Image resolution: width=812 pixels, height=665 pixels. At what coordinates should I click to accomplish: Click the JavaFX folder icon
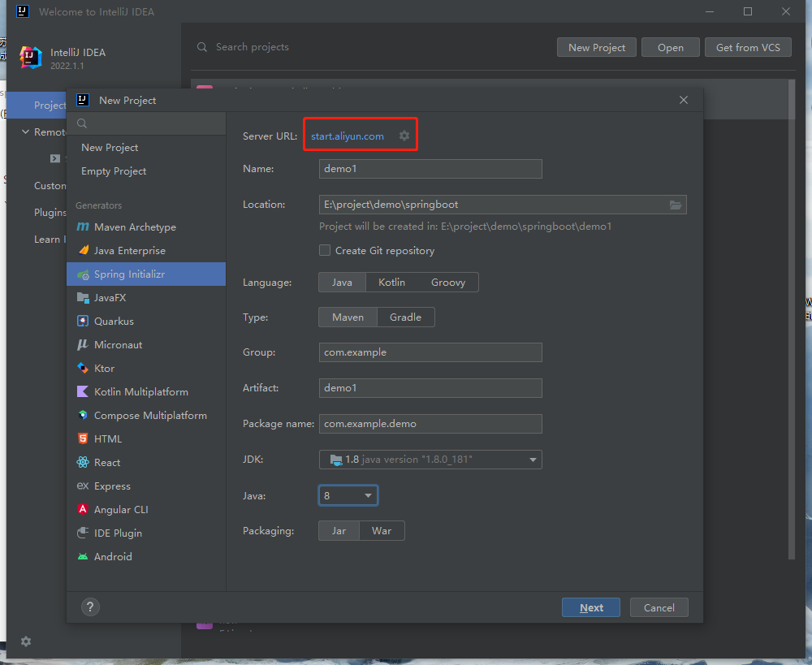83,297
